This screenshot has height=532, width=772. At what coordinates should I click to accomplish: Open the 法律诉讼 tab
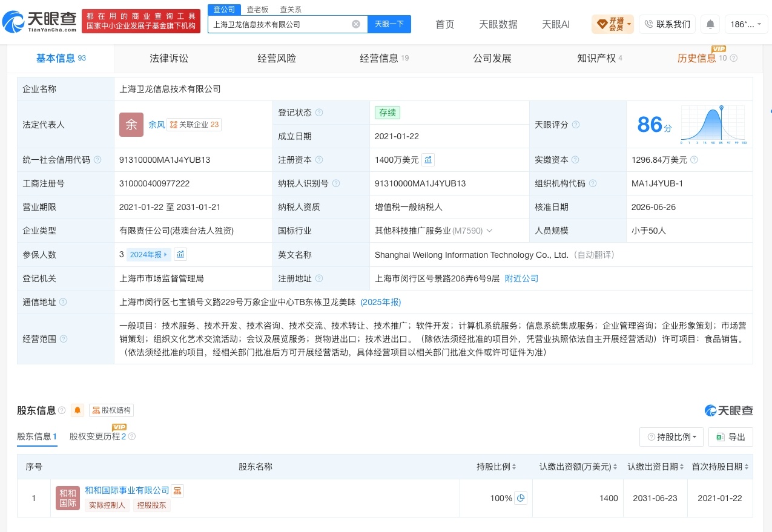(x=169, y=58)
